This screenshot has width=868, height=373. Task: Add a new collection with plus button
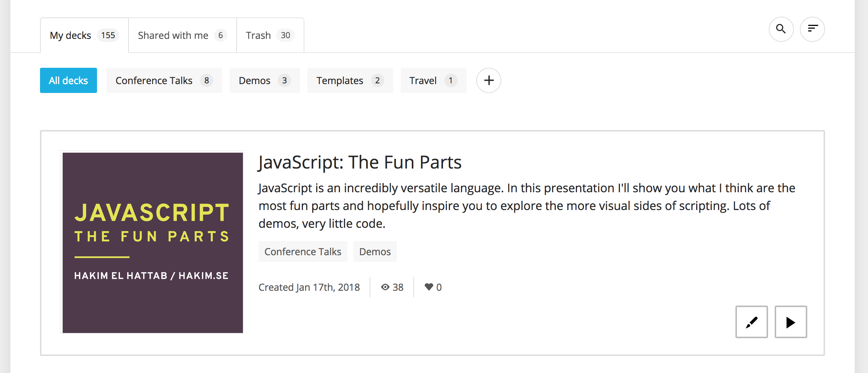pyautogui.click(x=488, y=80)
